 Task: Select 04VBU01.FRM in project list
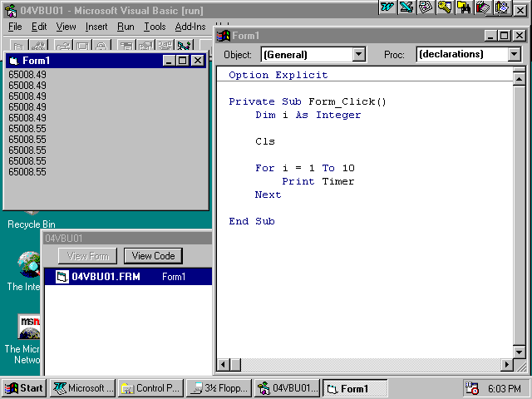(x=106, y=277)
